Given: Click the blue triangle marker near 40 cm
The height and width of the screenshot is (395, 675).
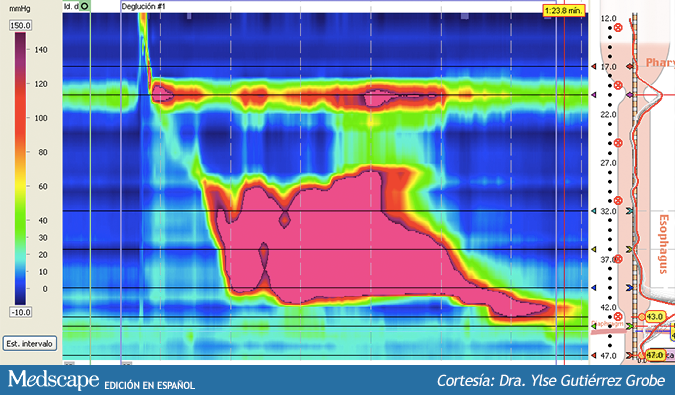Looking at the screenshot, I should pyautogui.click(x=594, y=287).
